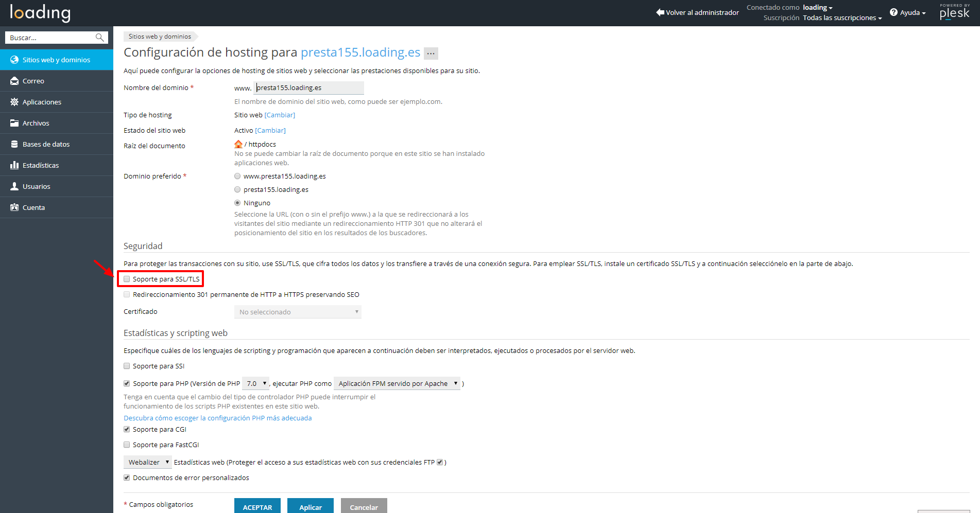The image size is (980, 513).
Task: Click the Nombre del dominio input field
Action: 310,87
